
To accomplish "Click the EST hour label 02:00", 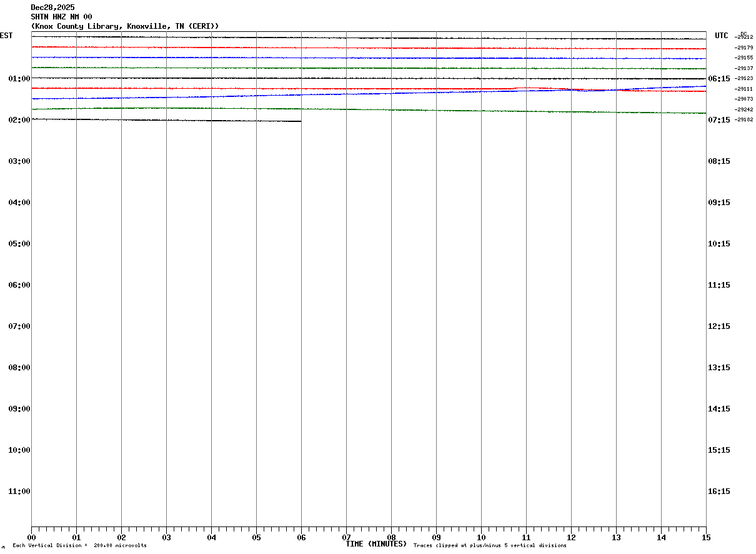I will [x=19, y=120].
